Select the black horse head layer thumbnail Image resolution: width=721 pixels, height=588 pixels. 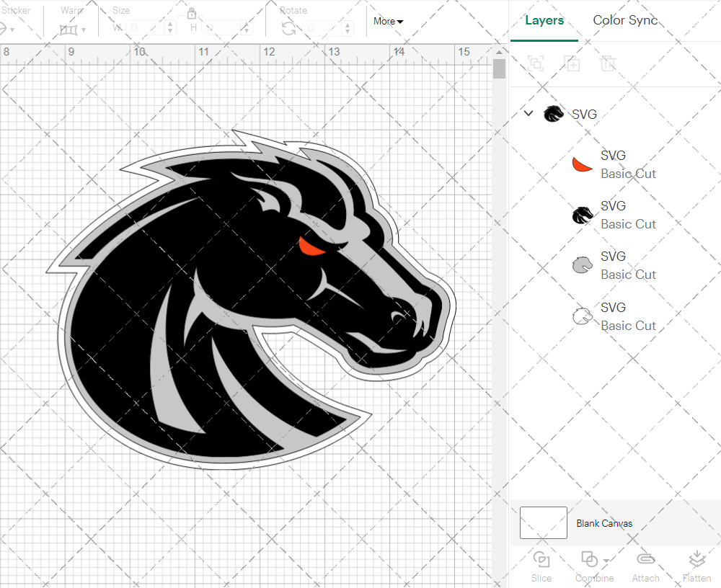581,215
